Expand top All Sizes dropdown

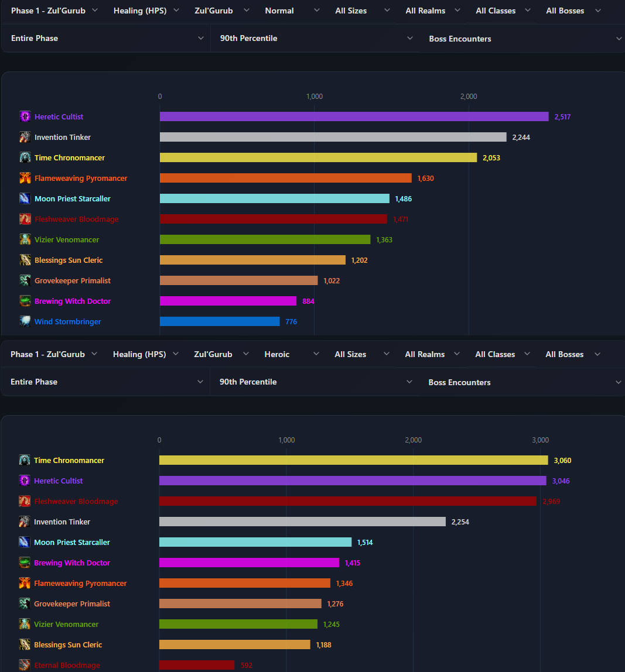363,11
